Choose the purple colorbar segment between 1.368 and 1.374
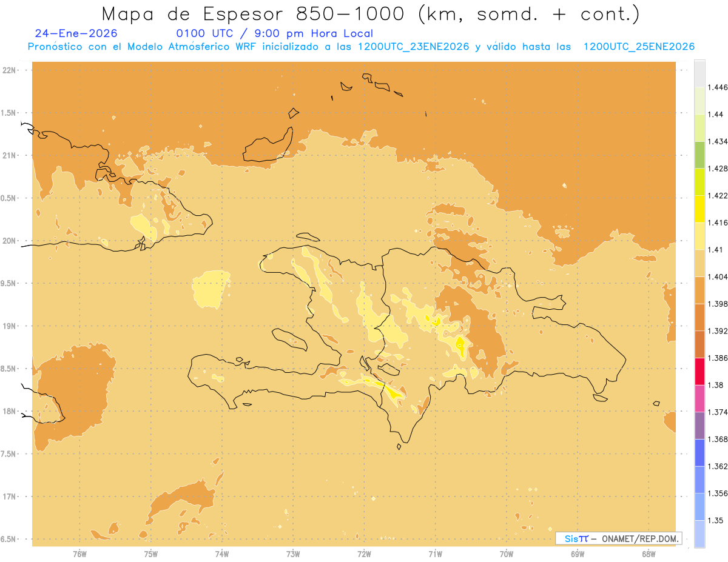This screenshot has width=728, height=562. (x=699, y=425)
